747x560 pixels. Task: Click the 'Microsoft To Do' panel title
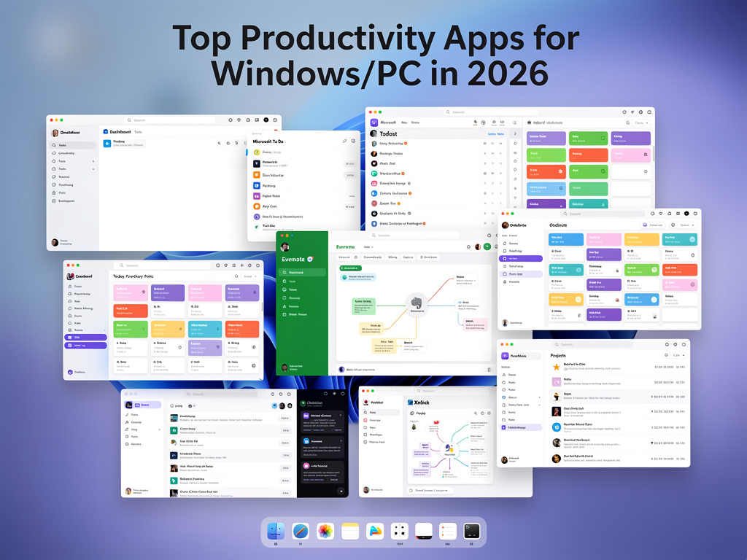pos(268,141)
